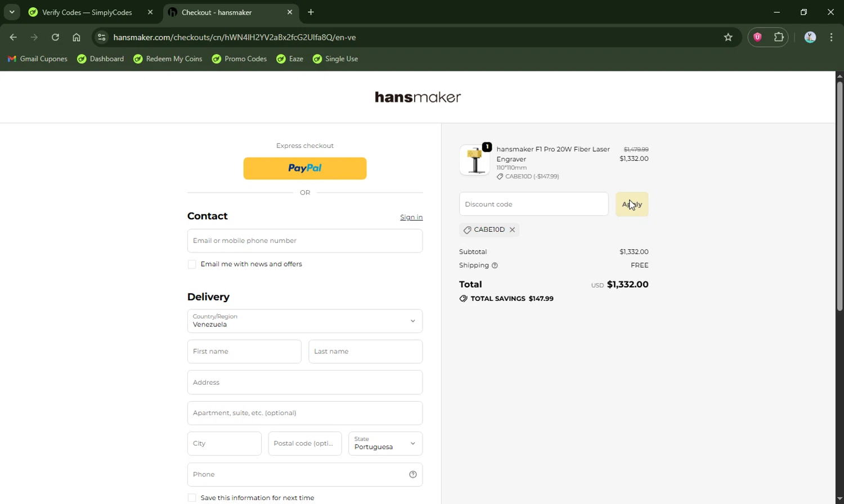Click the browser back arrow
The width and height of the screenshot is (844, 504).
point(13,37)
